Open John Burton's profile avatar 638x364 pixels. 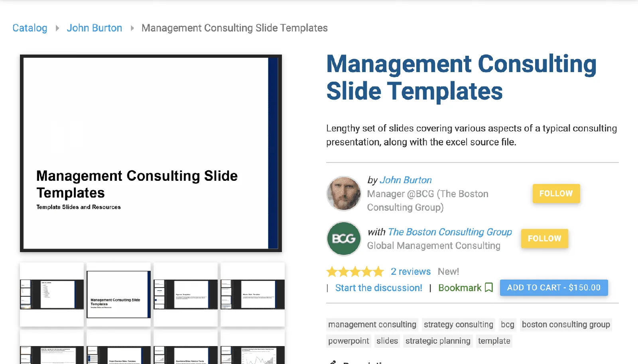(x=344, y=194)
